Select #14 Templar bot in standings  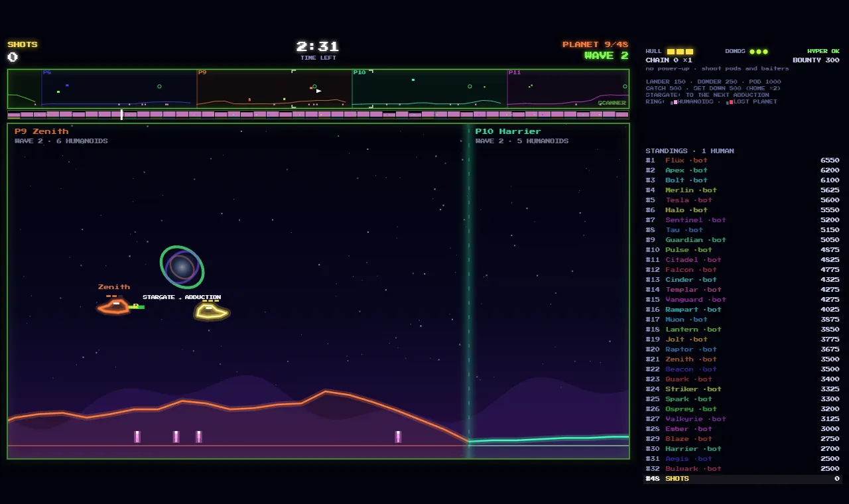[x=742, y=290]
